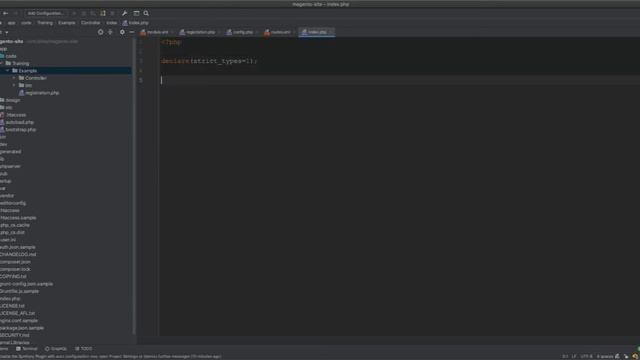Open the project panel gear options

122,32
